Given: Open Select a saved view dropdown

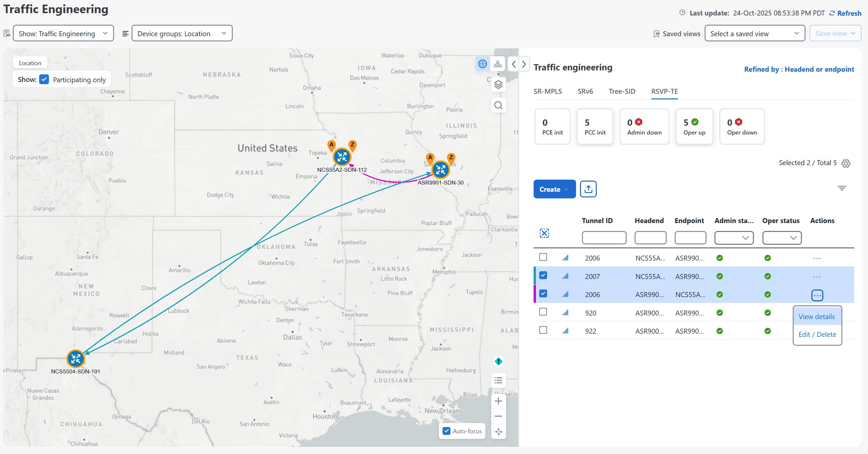Looking at the screenshot, I should click(755, 33).
